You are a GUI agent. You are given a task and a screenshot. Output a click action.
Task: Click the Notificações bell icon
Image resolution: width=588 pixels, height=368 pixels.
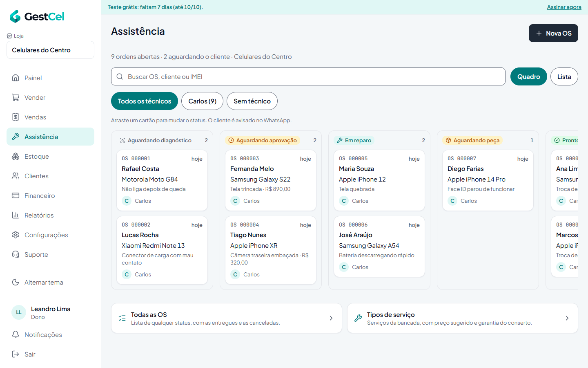[16, 334]
